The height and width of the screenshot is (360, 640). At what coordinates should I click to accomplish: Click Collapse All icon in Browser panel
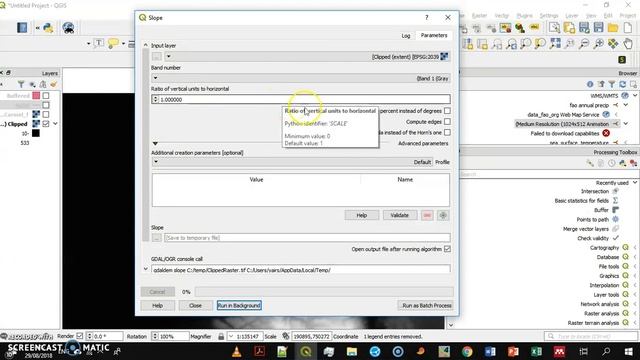(x=601, y=84)
